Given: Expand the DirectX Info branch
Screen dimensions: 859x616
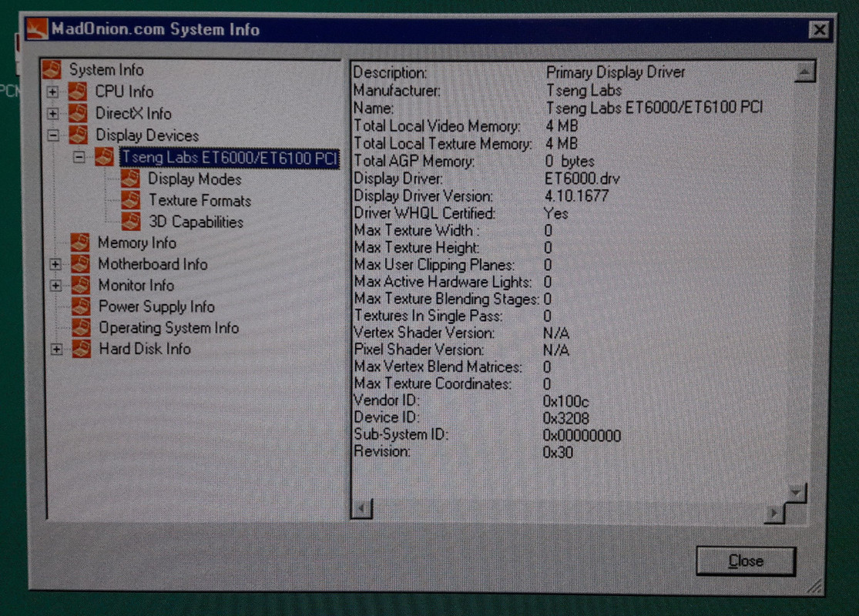Looking at the screenshot, I should pos(52,114).
